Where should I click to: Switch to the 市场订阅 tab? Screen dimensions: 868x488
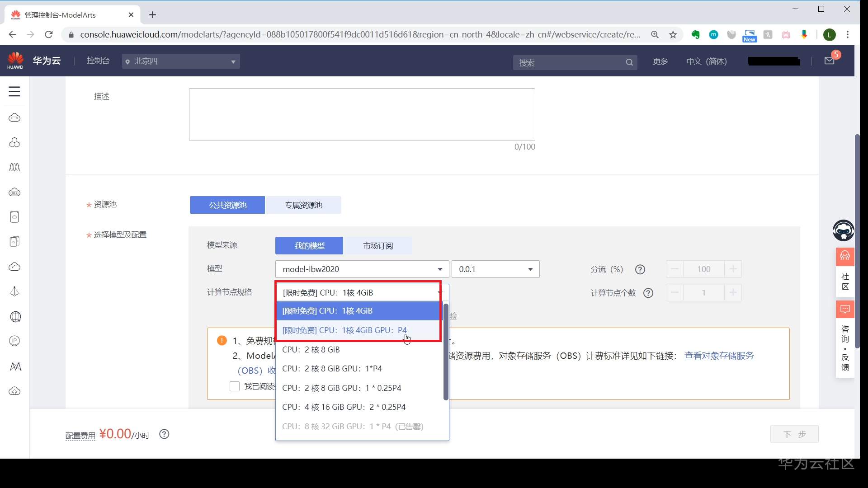[377, 245]
